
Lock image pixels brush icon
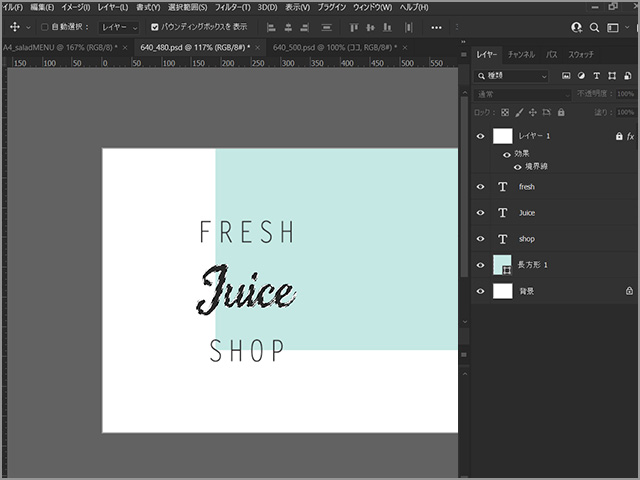click(519, 112)
